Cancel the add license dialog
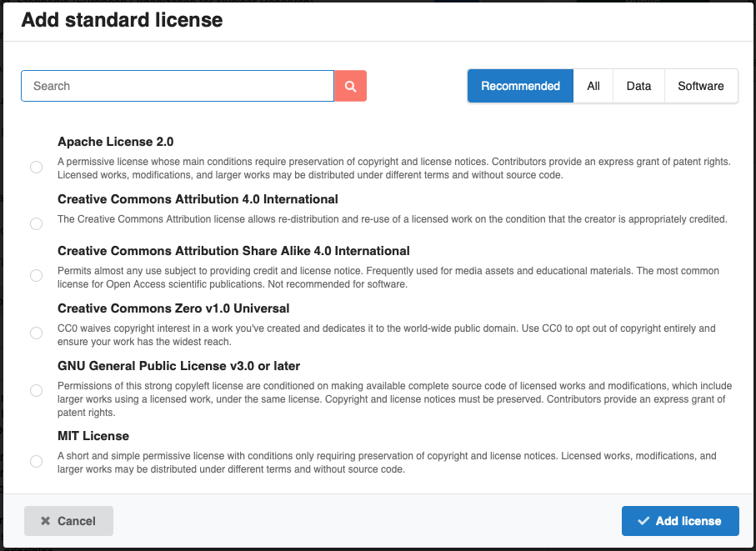The image size is (756, 551). [x=68, y=521]
